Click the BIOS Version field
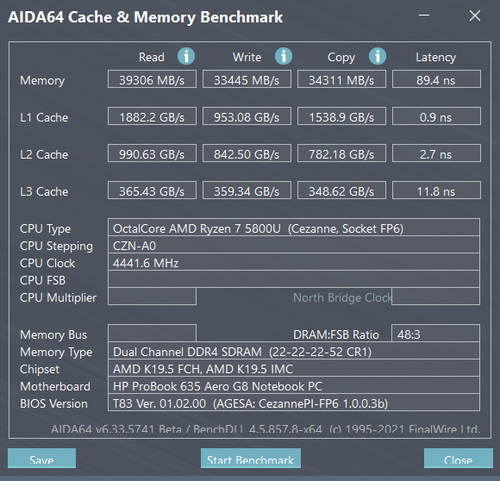This screenshot has height=481, width=500. click(x=294, y=403)
